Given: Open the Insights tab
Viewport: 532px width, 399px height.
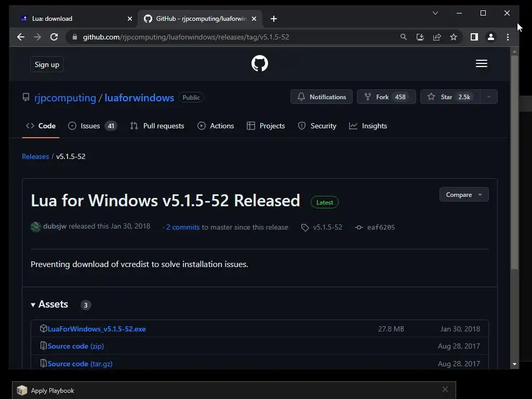Looking at the screenshot, I should (368, 126).
